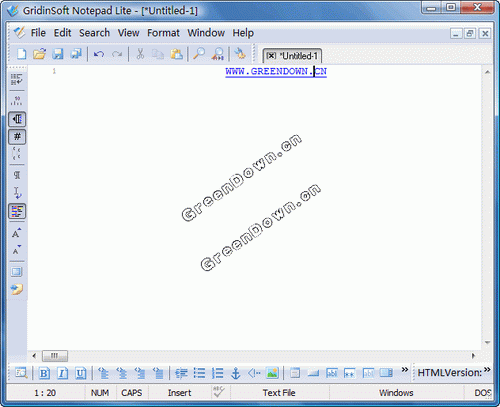Click the Undo arrow icon
The width and height of the screenshot is (500, 407).
click(99, 54)
